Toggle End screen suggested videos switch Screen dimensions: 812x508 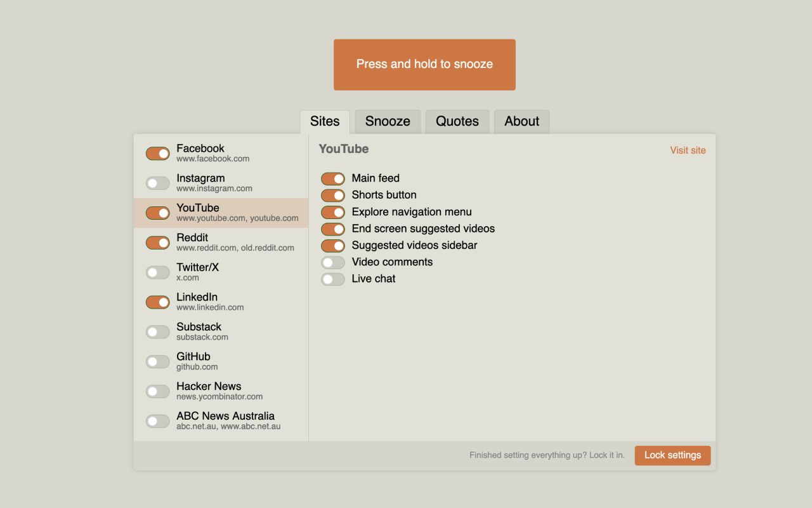click(333, 229)
